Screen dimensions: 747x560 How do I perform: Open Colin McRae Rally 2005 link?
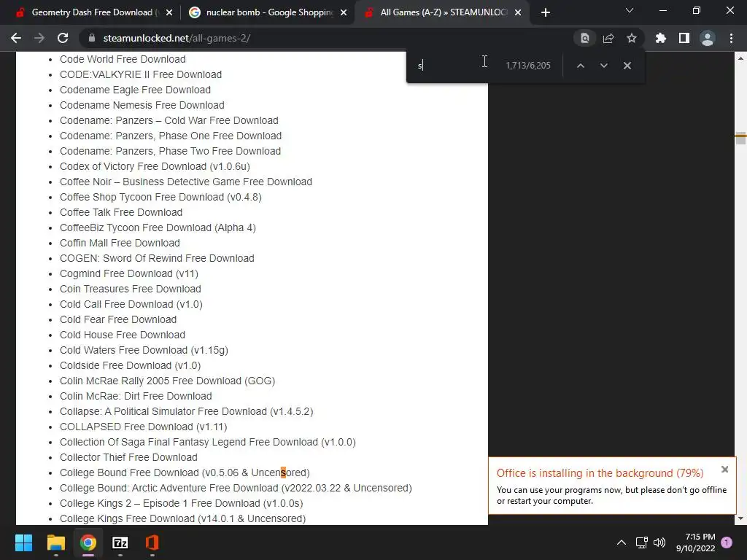click(x=167, y=381)
